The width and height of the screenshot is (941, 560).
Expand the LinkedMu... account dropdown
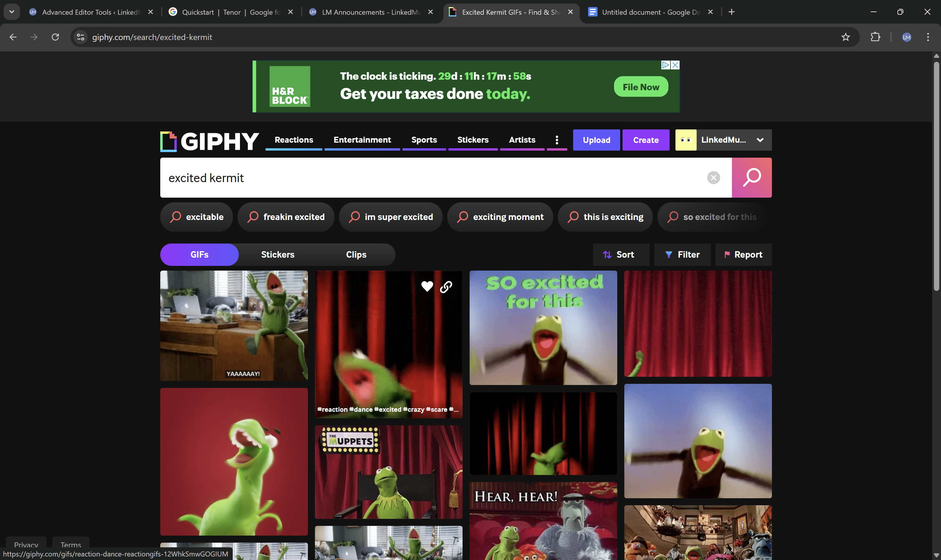point(760,140)
